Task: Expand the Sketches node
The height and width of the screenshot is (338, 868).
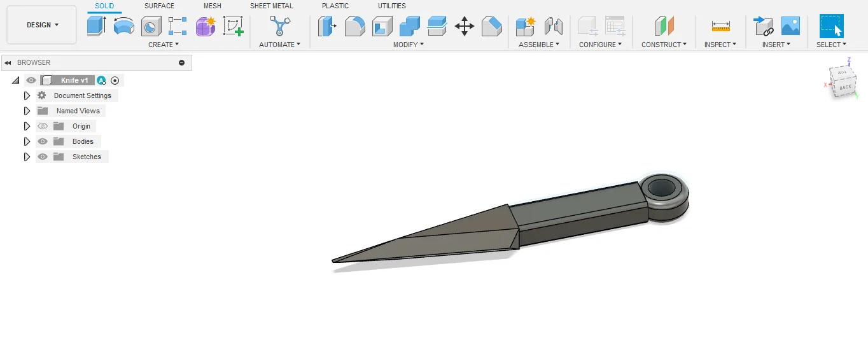Action: pyautogui.click(x=27, y=157)
